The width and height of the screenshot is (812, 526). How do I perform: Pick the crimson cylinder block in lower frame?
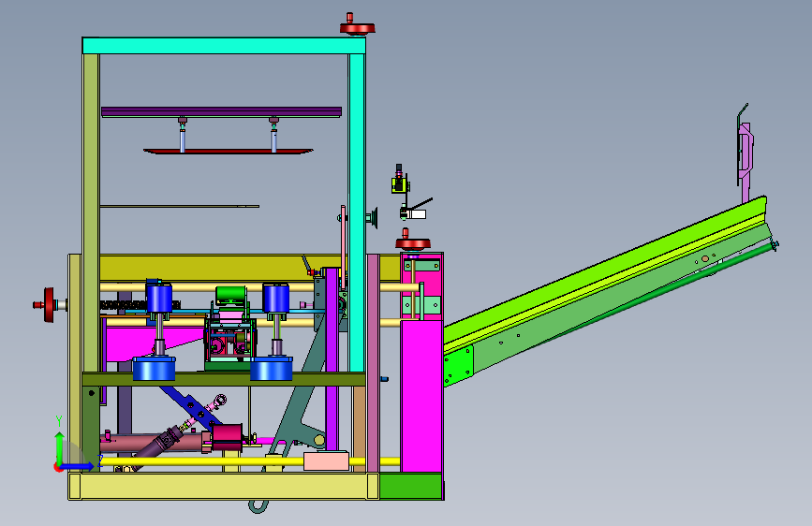point(227,437)
